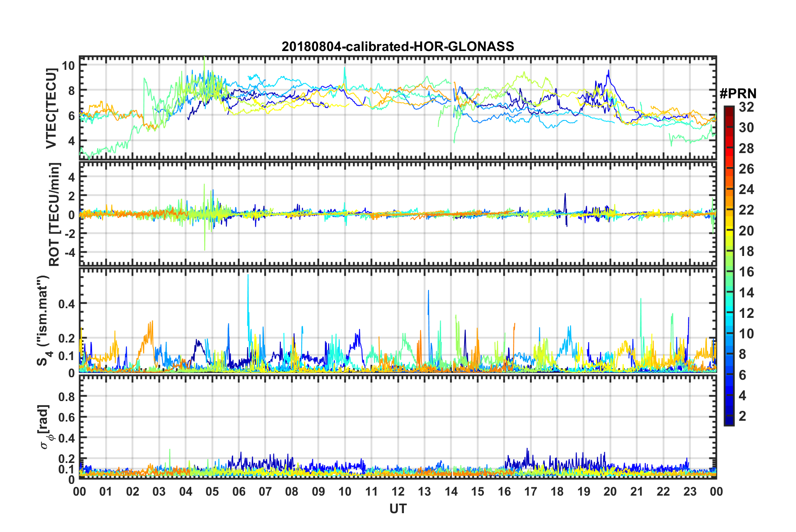This screenshot has height=532, width=796.
Task: Click the chart title "20180804-calibrated-HOR-GLONASS"
Action: 398,46
